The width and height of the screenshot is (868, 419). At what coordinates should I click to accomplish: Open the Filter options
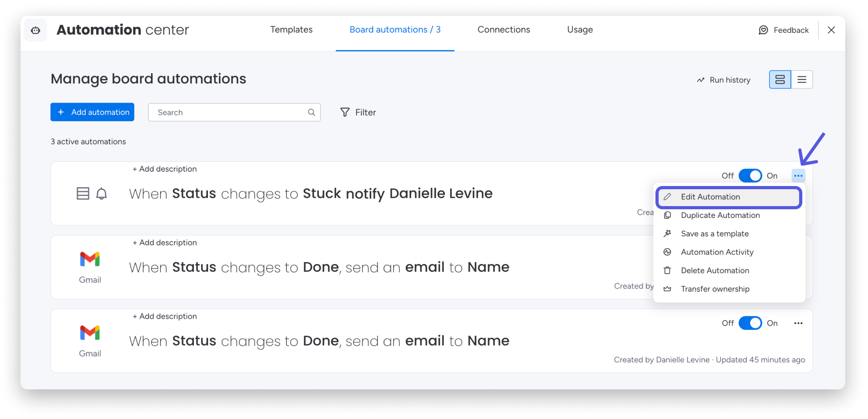point(358,112)
